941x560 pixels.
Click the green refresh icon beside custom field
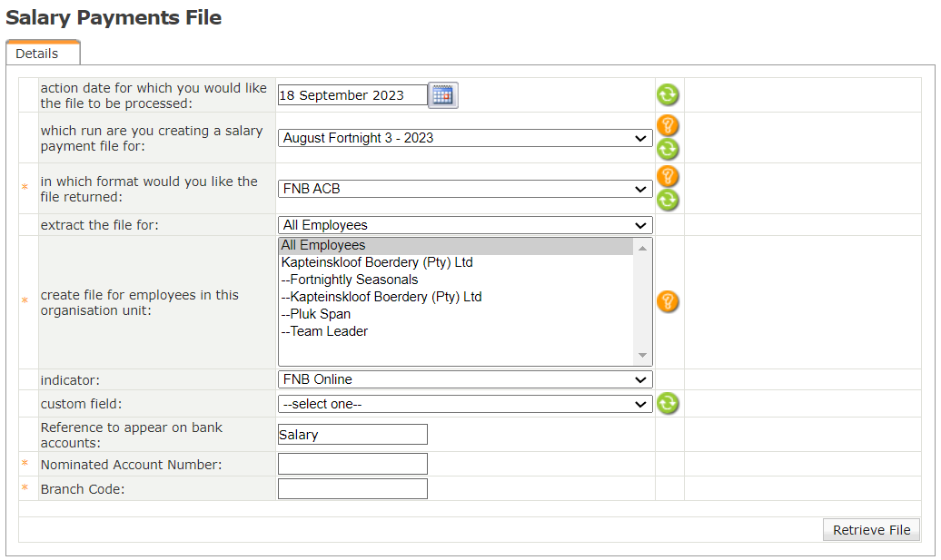[668, 404]
